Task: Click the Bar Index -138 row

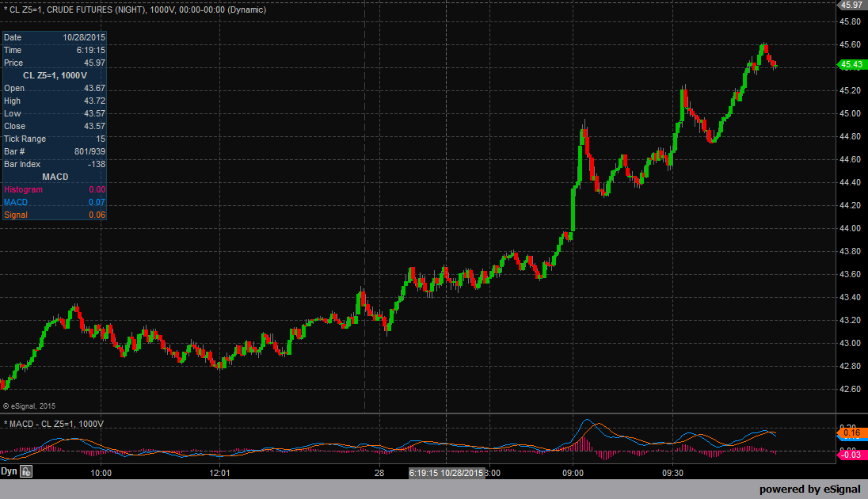Action: [x=54, y=165]
